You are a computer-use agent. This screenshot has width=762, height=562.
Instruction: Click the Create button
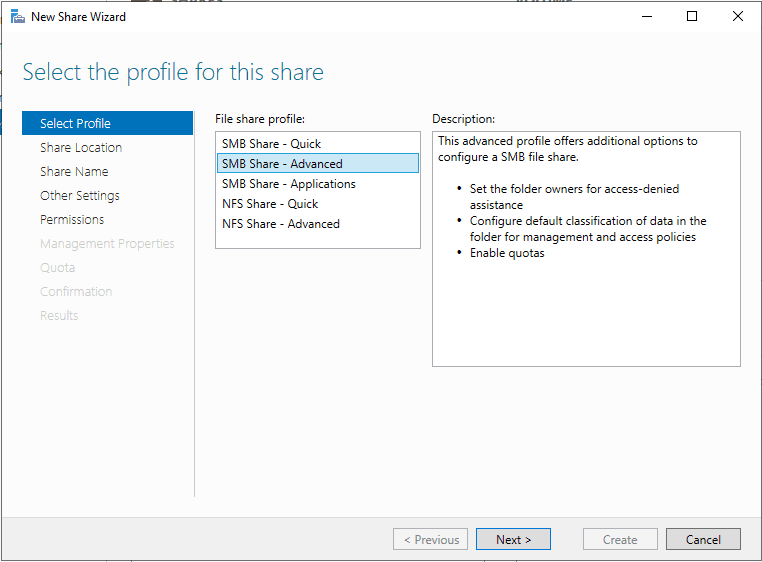click(620, 539)
